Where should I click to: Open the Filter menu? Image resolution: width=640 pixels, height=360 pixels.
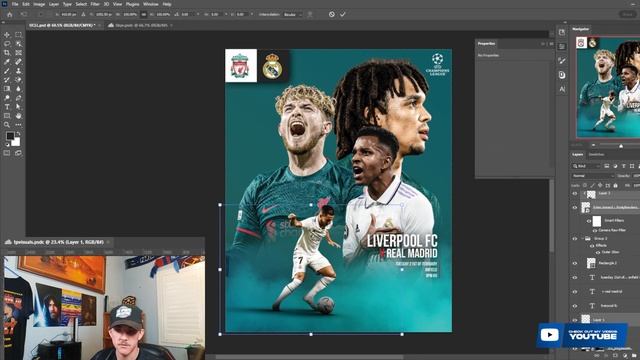click(x=95, y=4)
